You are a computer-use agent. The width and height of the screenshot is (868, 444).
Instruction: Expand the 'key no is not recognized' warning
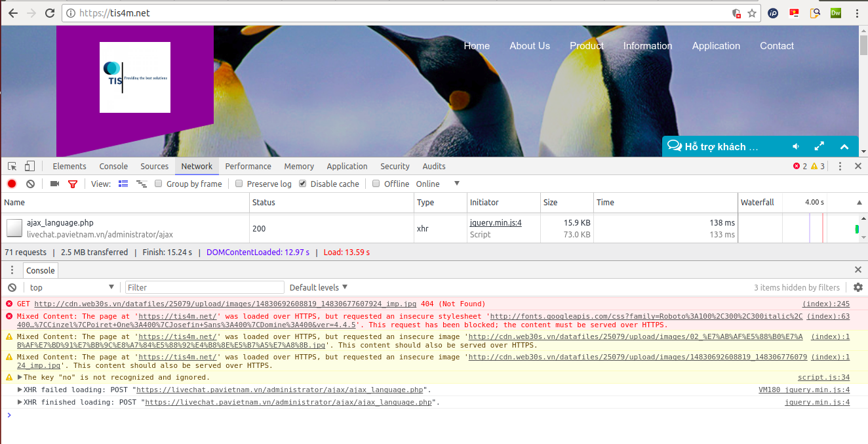point(20,377)
